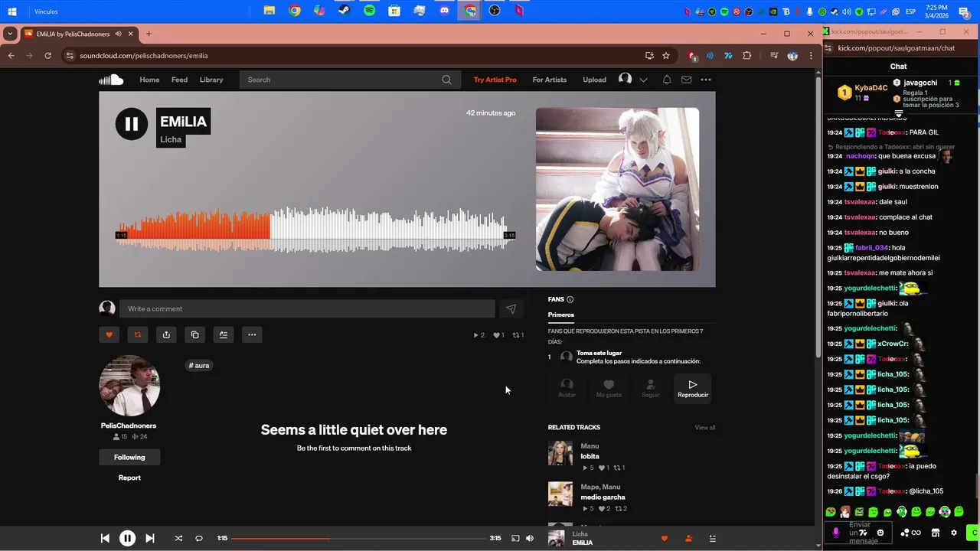Open the Fans info circle icon
The height and width of the screenshot is (551, 980).
(570, 299)
